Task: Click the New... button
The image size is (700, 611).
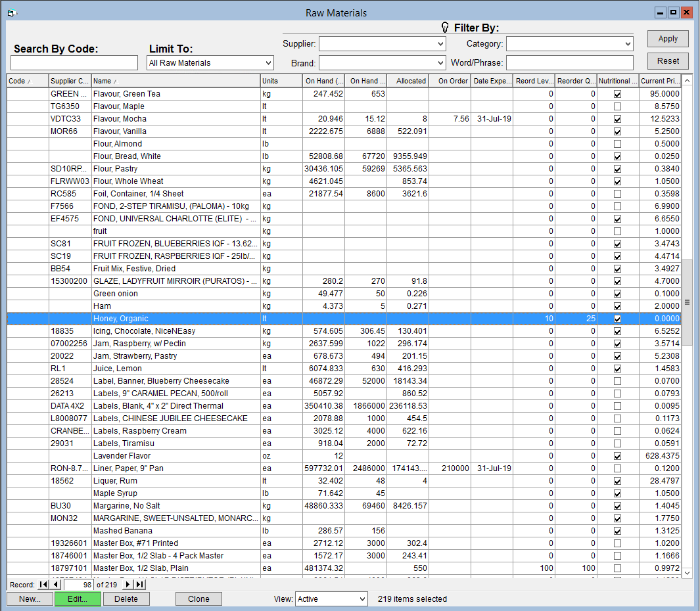Action: [30, 599]
